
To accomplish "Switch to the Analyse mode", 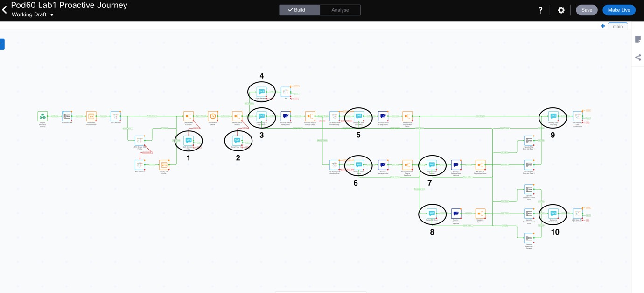I will [x=340, y=10].
